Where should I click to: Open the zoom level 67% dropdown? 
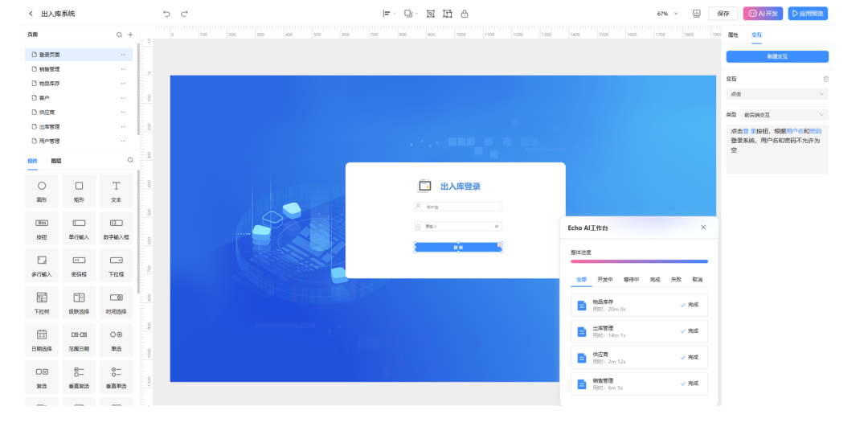[x=667, y=14]
